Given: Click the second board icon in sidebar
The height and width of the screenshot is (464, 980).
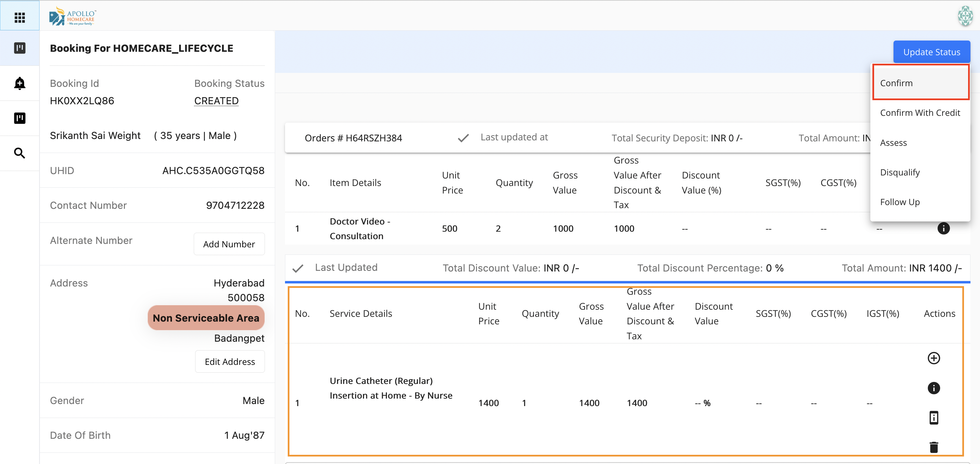Looking at the screenshot, I should (x=19, y=118).
